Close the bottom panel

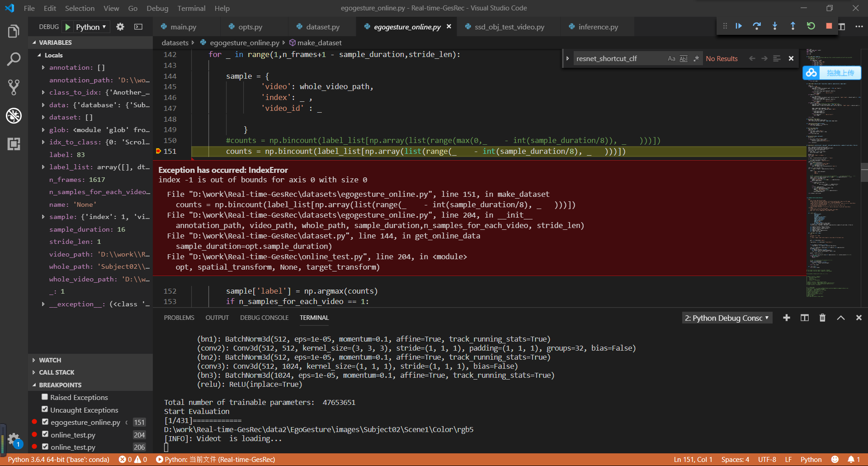coord(859,318)
